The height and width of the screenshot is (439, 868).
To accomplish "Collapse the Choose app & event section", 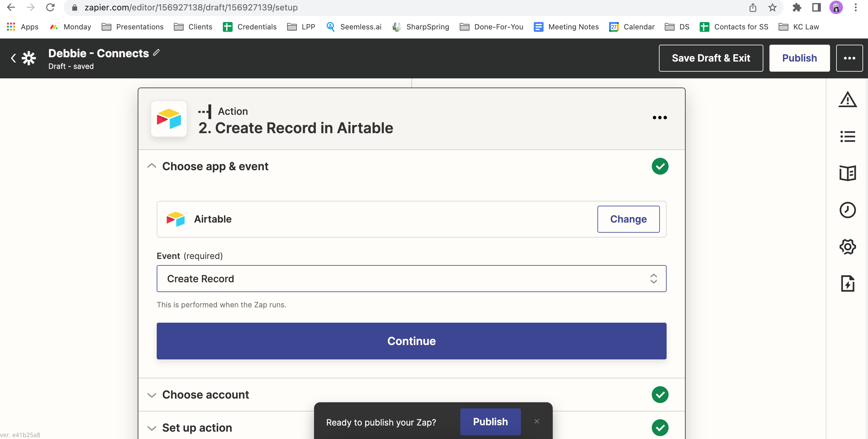I will click(x=152, y=166).
